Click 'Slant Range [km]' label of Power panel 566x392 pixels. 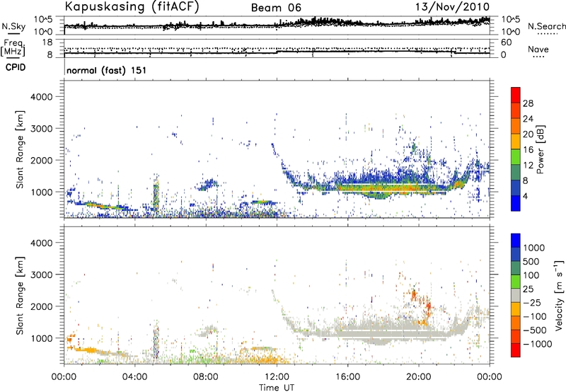(x=21, y=149)
